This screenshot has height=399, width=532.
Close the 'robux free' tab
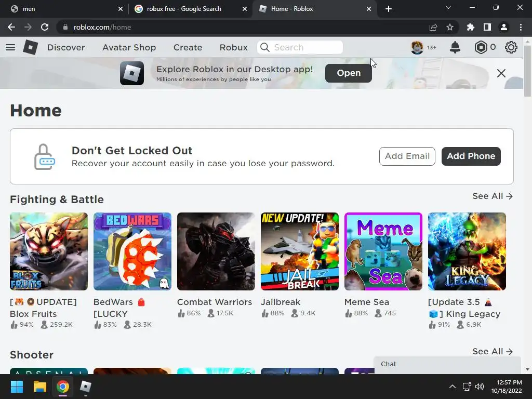pyautogui.click(x=245, y=9)
